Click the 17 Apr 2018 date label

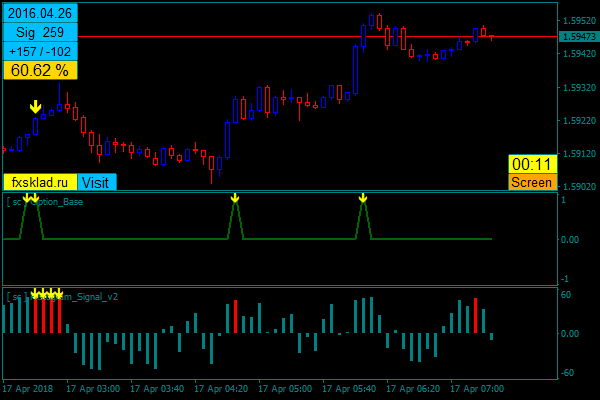(28, 389)
